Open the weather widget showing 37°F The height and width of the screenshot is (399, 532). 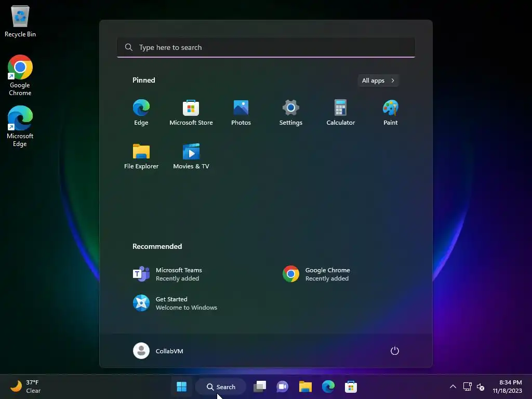(25, 387)
